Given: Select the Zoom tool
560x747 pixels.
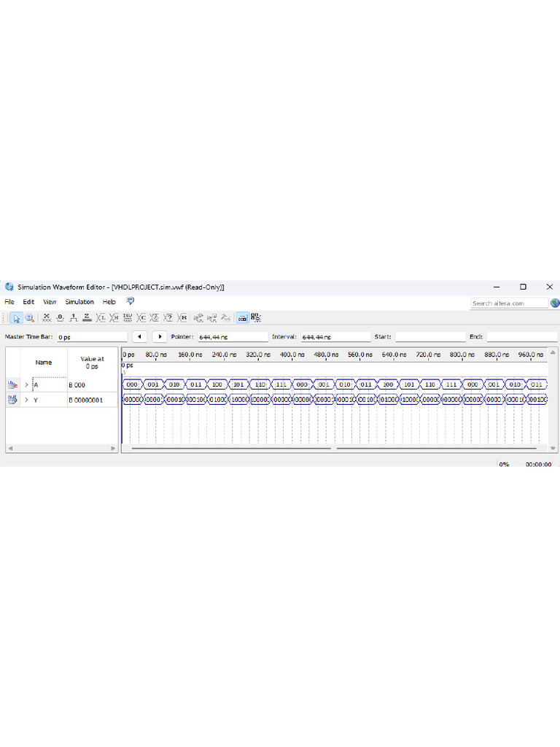Looking at the screenshot, I should pyautogui.click(x=29, y=318).
